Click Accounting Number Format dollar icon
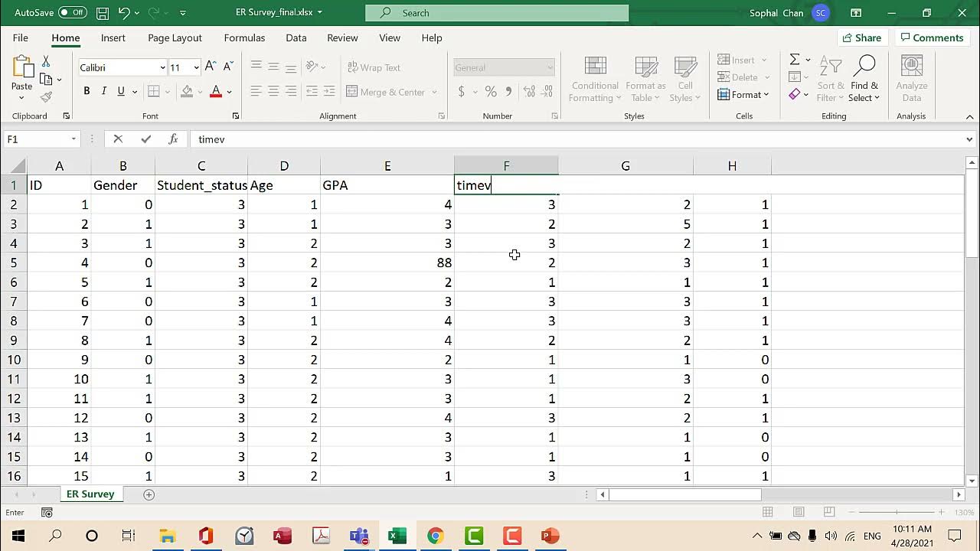The width and height of the screenshot is (980, 551). coord(462,92)
